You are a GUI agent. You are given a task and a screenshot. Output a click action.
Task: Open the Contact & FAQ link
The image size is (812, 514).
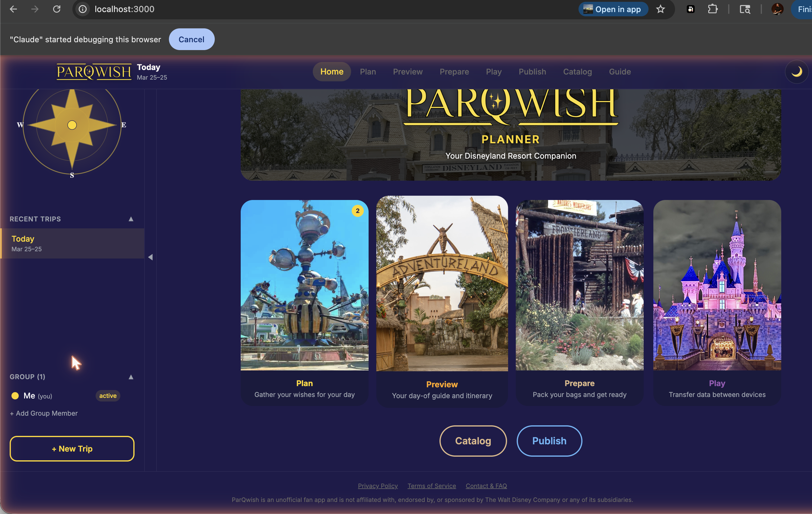486,486
